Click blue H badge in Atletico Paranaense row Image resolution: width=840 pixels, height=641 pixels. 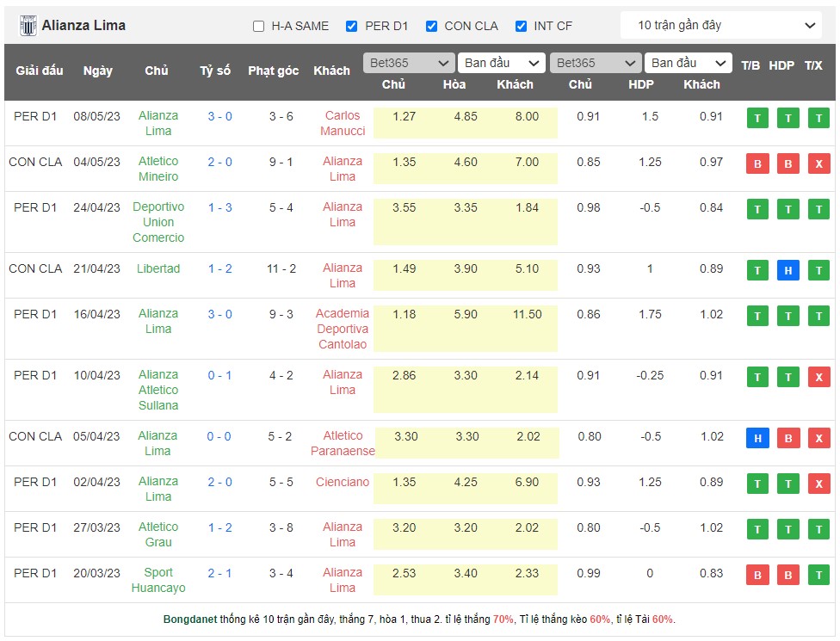tap(757, 439)
